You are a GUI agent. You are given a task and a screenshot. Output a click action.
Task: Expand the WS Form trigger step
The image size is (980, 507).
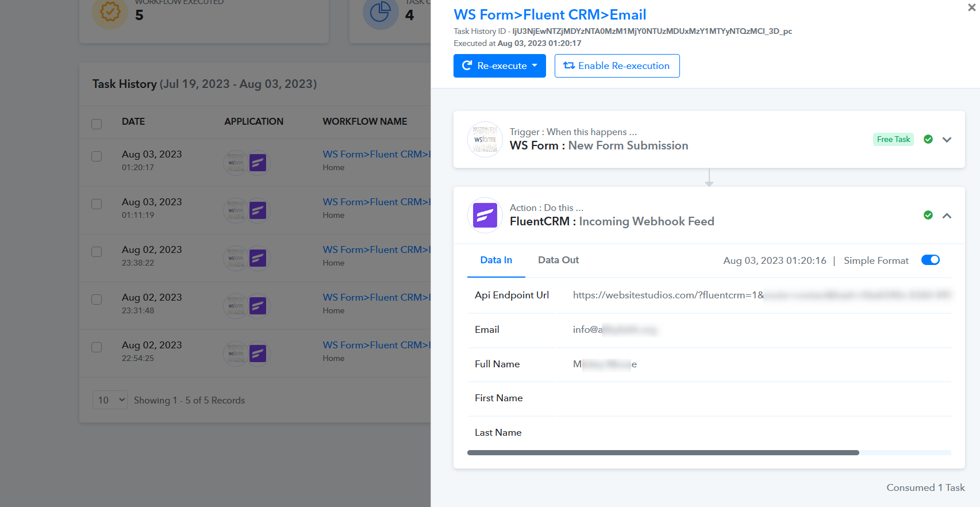947,140
